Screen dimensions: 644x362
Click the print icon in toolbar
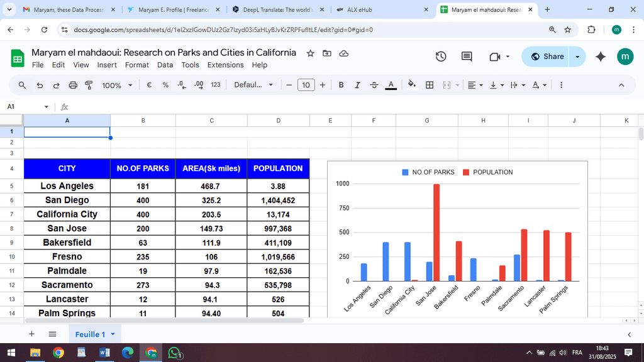[72, 85]
